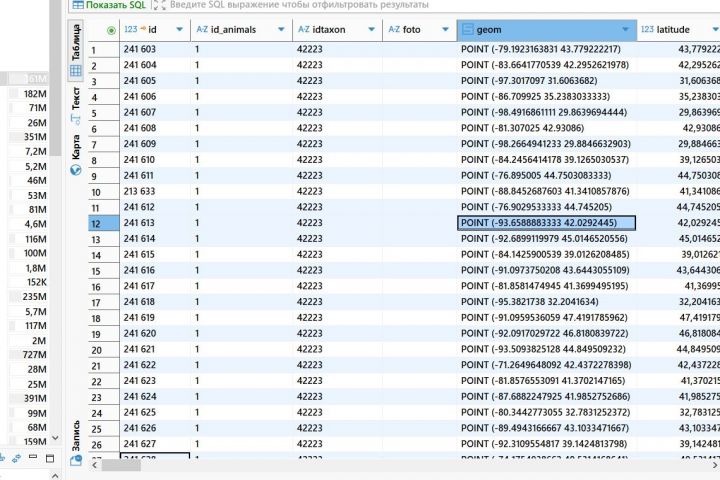Click the 351M size entry in left panel
The width and height of the screenshot is (720, 480).
coord(35,137)
